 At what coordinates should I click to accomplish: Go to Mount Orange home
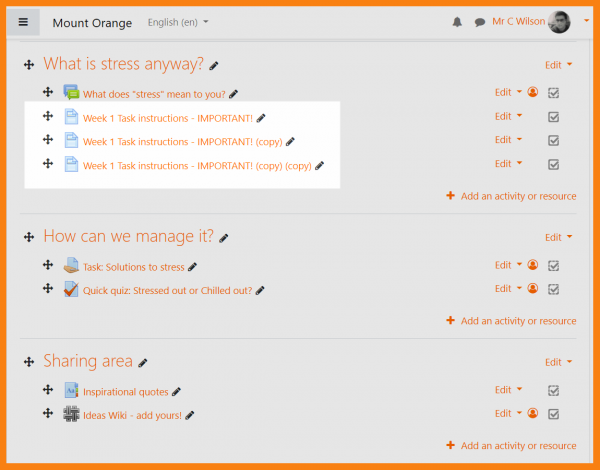(x=89, y=22)
